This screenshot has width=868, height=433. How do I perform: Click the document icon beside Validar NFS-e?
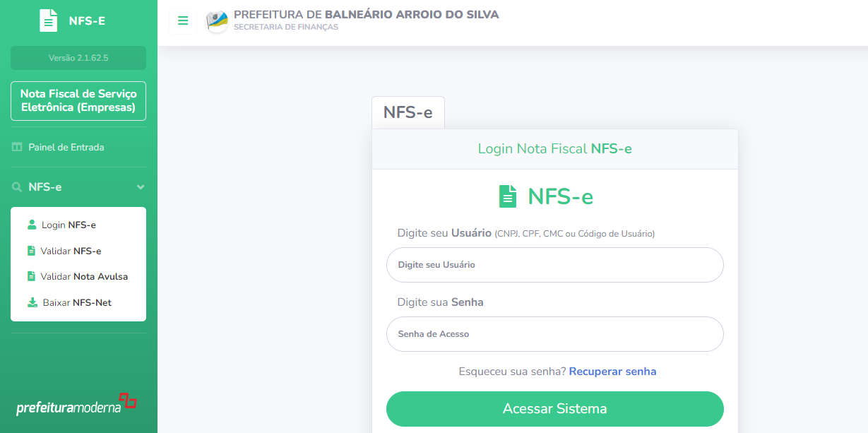click(x=31, y=251)
